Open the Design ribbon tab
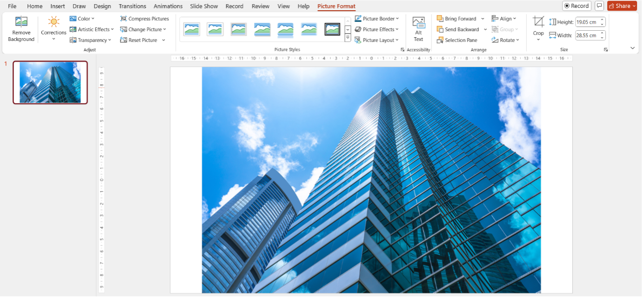644x298 pixels. 102,6
